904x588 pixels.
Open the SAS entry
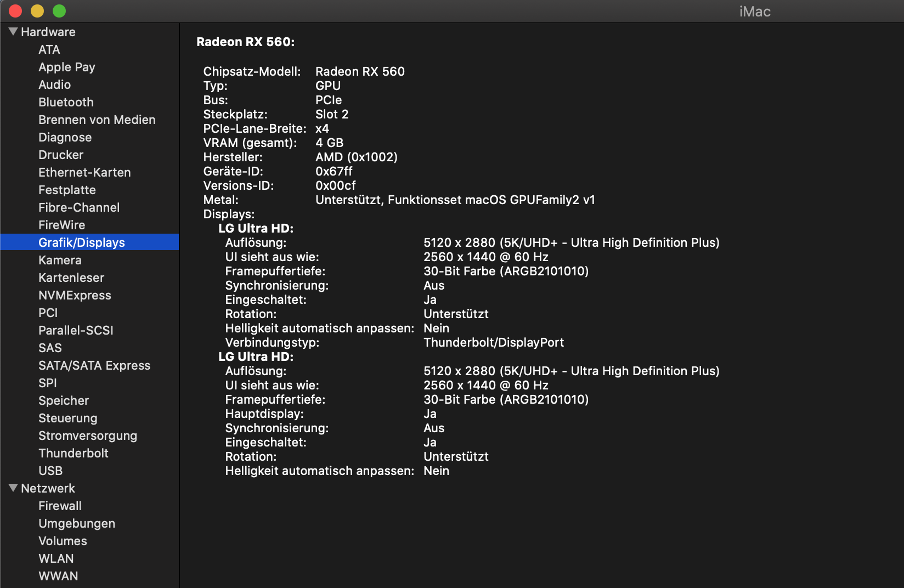(x=50, y=348)
